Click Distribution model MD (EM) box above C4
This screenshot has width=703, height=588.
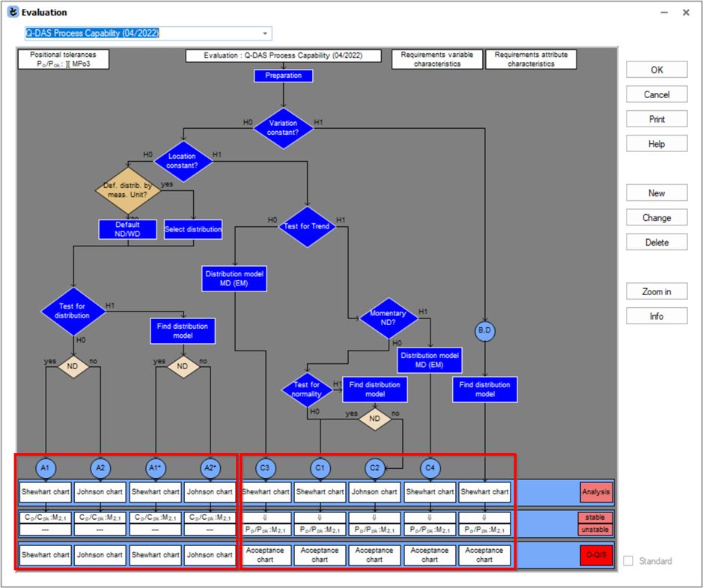pos(430,360)
